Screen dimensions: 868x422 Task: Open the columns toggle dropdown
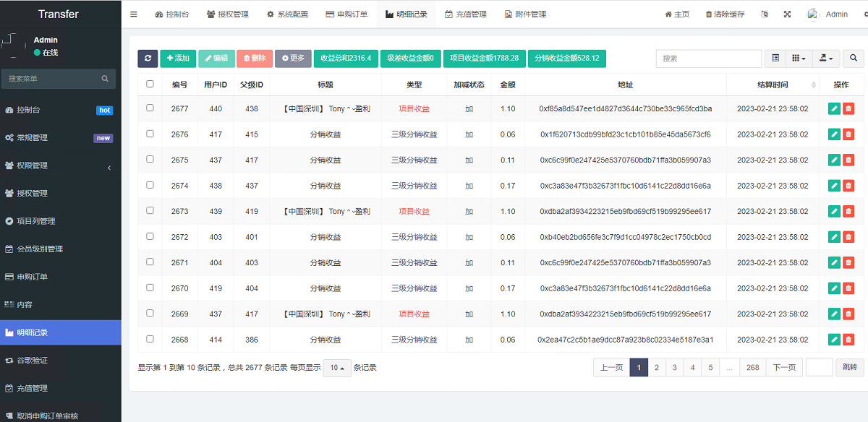tap(799, 59)
